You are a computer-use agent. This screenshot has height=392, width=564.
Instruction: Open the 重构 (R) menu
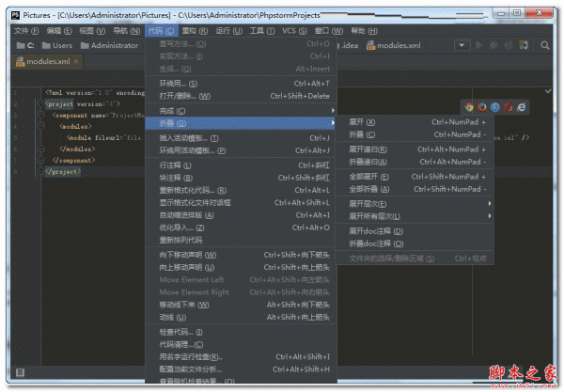[x=195, y=31]
